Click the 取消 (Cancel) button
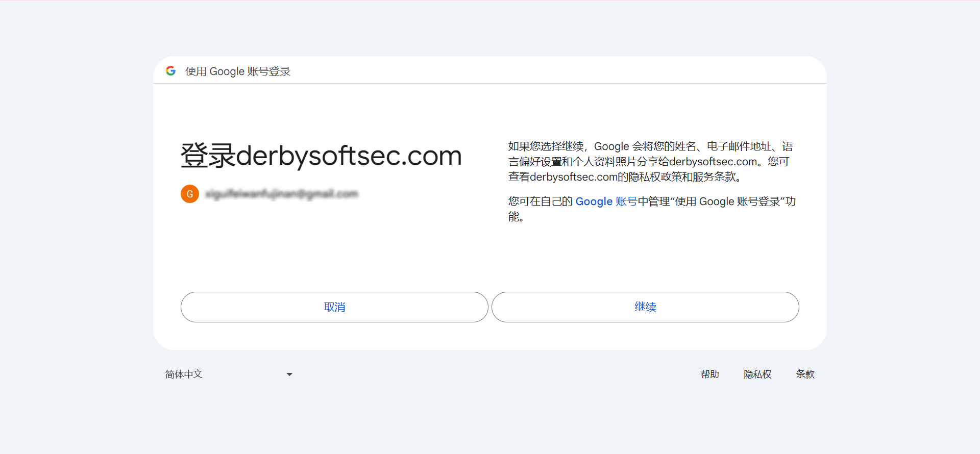The width and height of the screenshot is (980, 454). 334,307
